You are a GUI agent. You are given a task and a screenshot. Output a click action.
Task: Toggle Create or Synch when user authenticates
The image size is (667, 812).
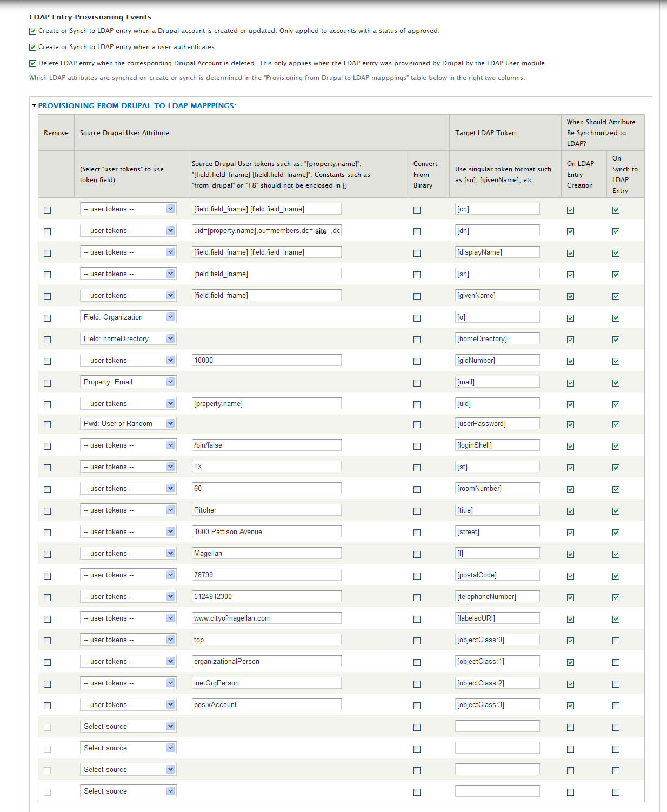pos(33,48)
